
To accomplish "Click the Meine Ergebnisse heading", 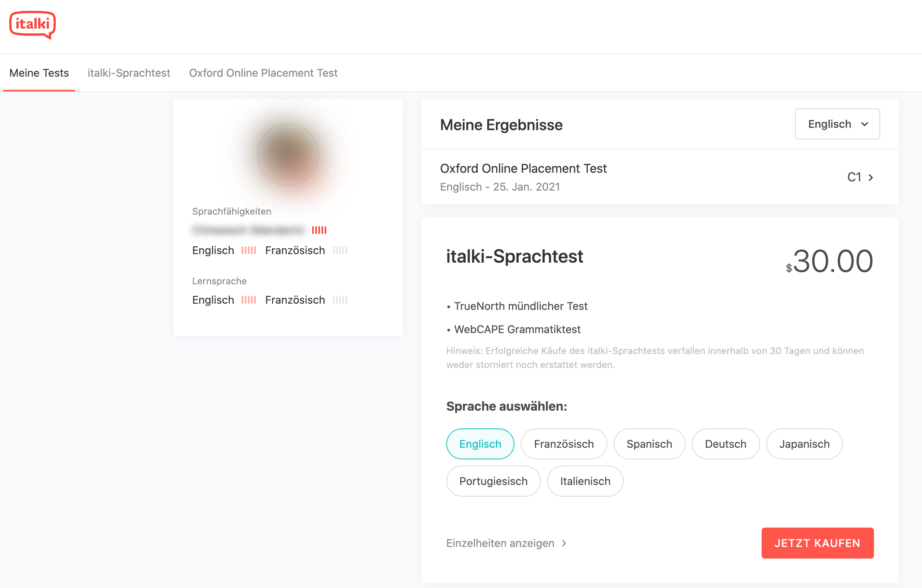I will [x=501, y=125].
